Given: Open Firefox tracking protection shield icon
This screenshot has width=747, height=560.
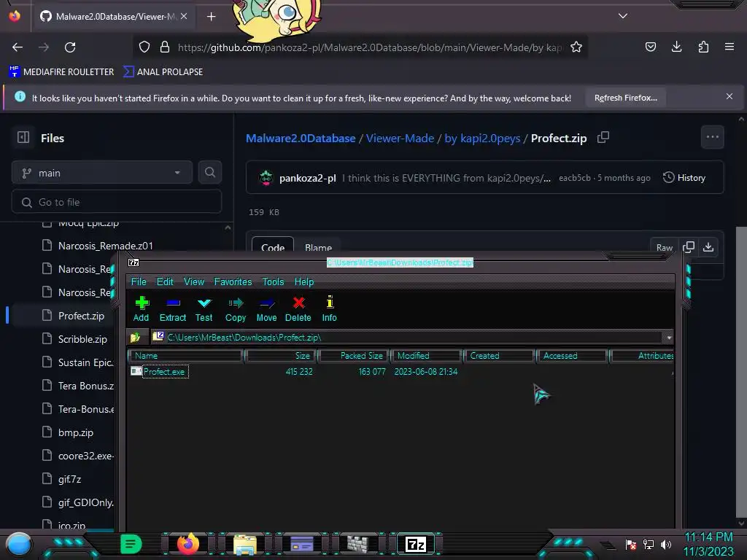Looking at the screenshot, I should [x=144, y=47].
